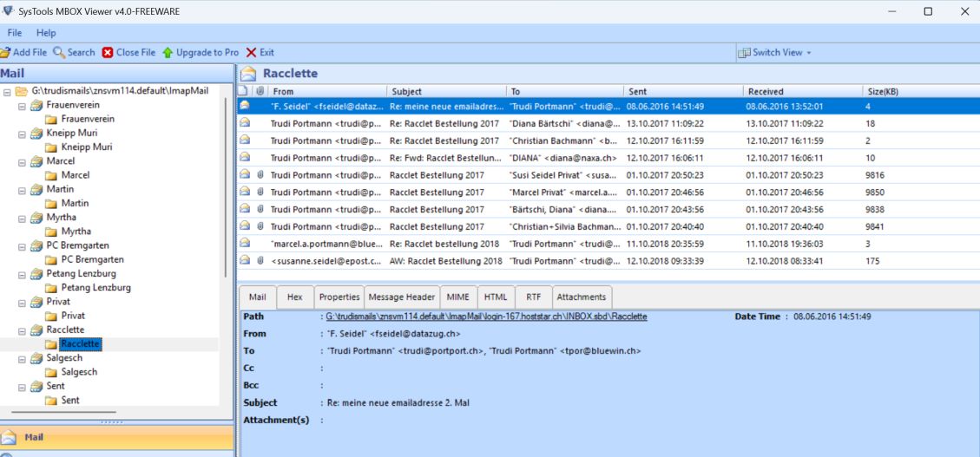This screenshot has width=980, height=457.
Task: Click the green Upgrade to Pro arrow
Action: tap(168, 52)
